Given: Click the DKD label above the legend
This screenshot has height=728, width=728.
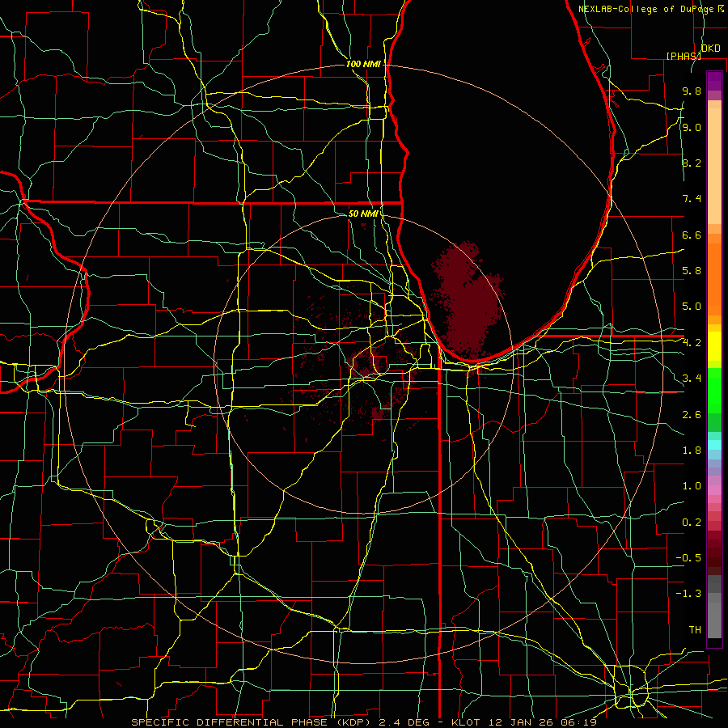Looking at the screenshot, I should (710, 49).
